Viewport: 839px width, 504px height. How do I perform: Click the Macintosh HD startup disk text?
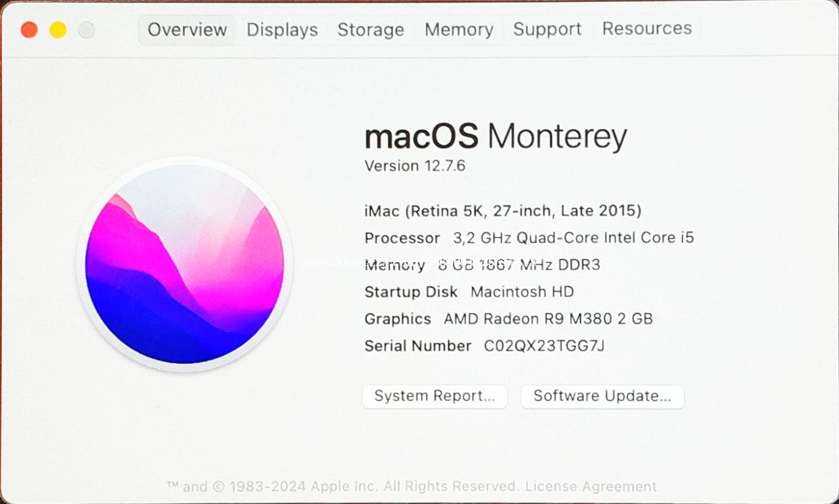coord(522,292)
